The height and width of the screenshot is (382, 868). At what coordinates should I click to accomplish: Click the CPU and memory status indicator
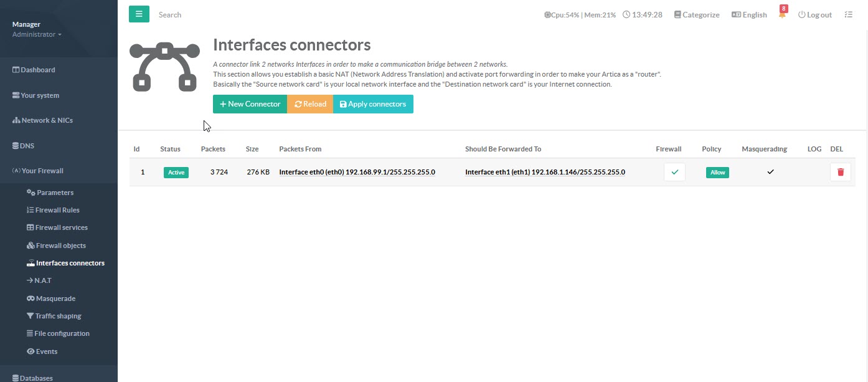(580, 15)
